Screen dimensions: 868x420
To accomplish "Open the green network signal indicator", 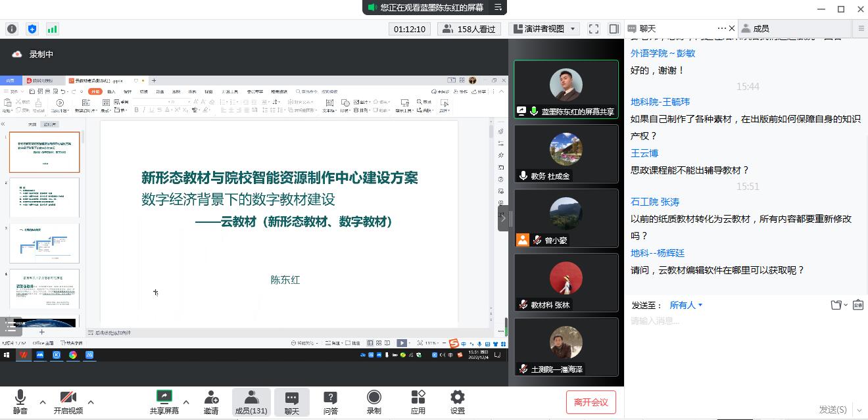I will pos(52,29).
